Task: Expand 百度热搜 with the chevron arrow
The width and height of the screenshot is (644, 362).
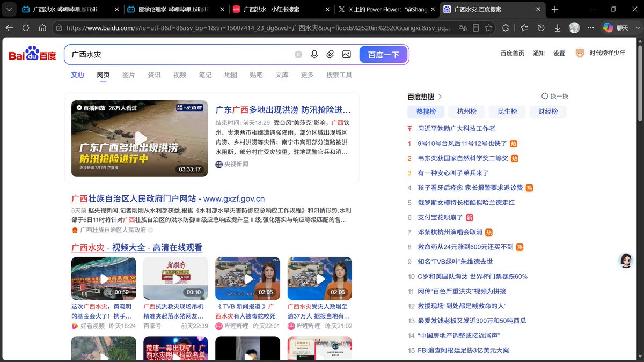Action: (440, 97)
